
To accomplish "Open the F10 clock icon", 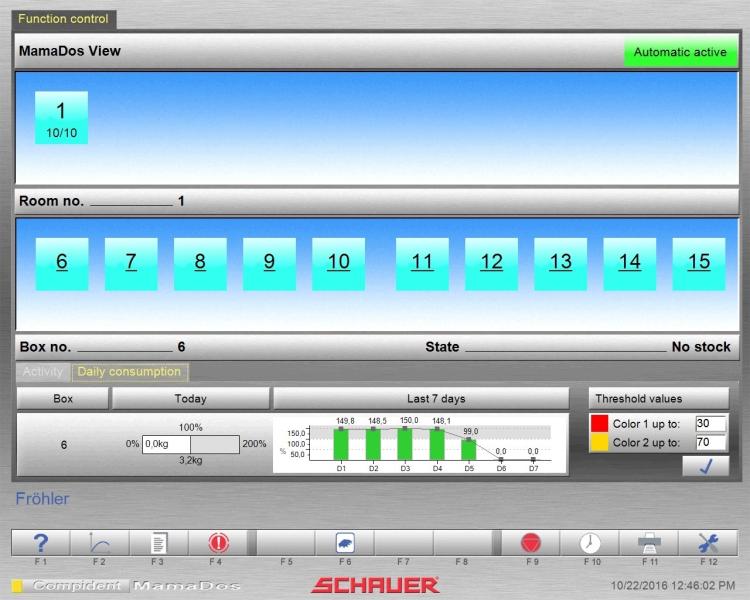I will pos(590,543).
